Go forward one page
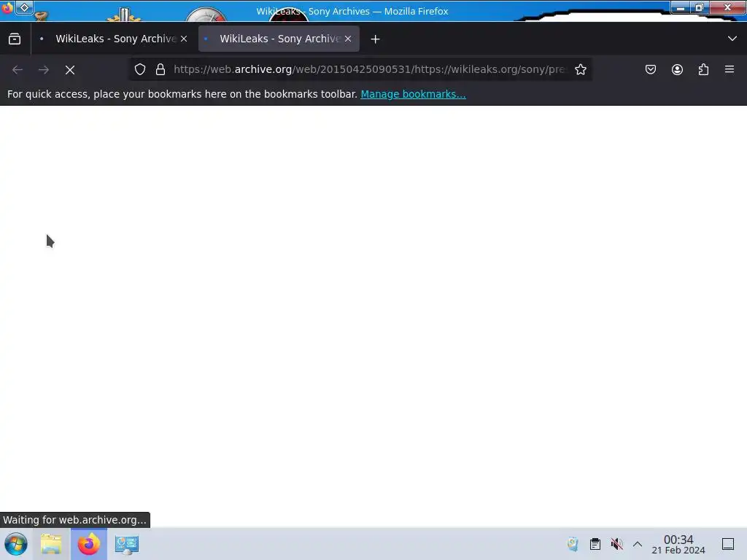 pos(44,70)
